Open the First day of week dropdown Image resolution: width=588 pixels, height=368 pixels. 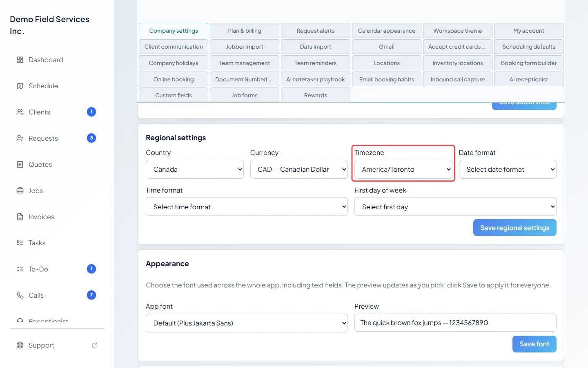pyautogui.click(x=455, y=207)
